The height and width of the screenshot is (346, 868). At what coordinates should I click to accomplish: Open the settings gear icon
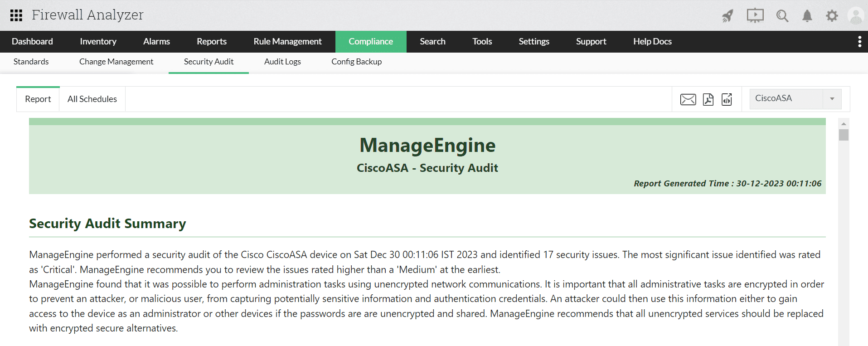point(832,16)
